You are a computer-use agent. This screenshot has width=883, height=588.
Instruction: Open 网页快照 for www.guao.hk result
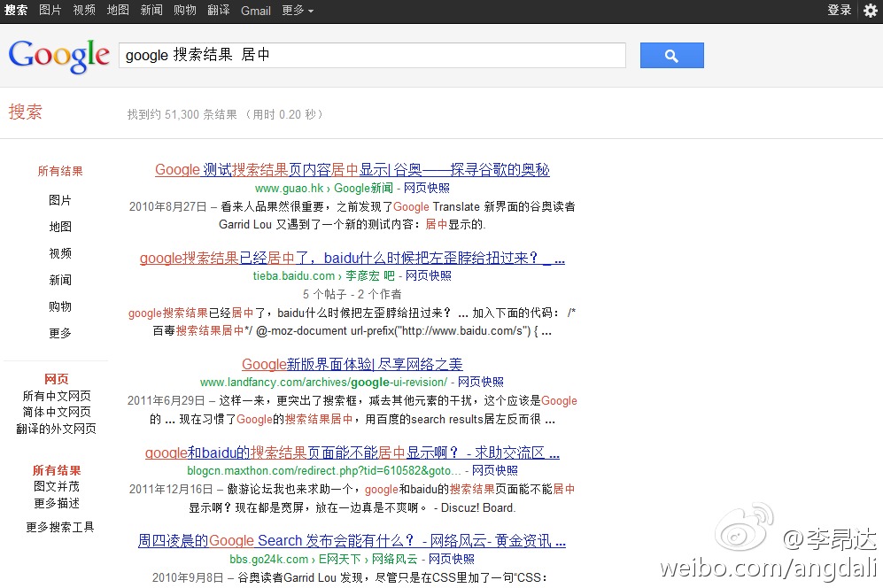[427, 188]
